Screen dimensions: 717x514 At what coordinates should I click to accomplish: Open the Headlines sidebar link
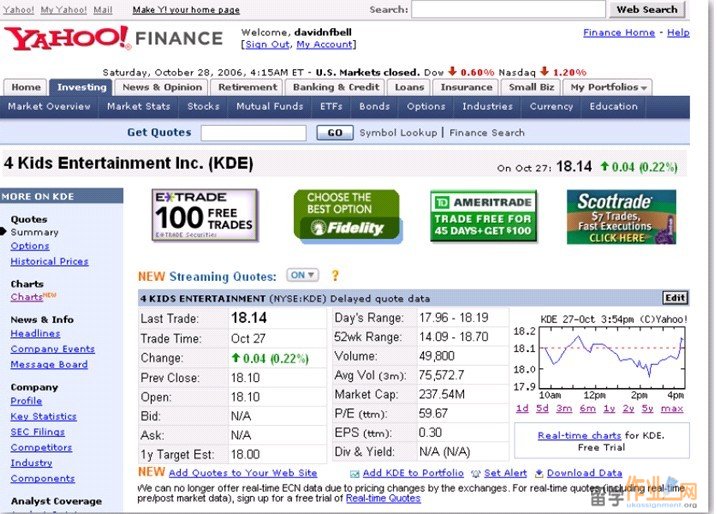[35, 334]
